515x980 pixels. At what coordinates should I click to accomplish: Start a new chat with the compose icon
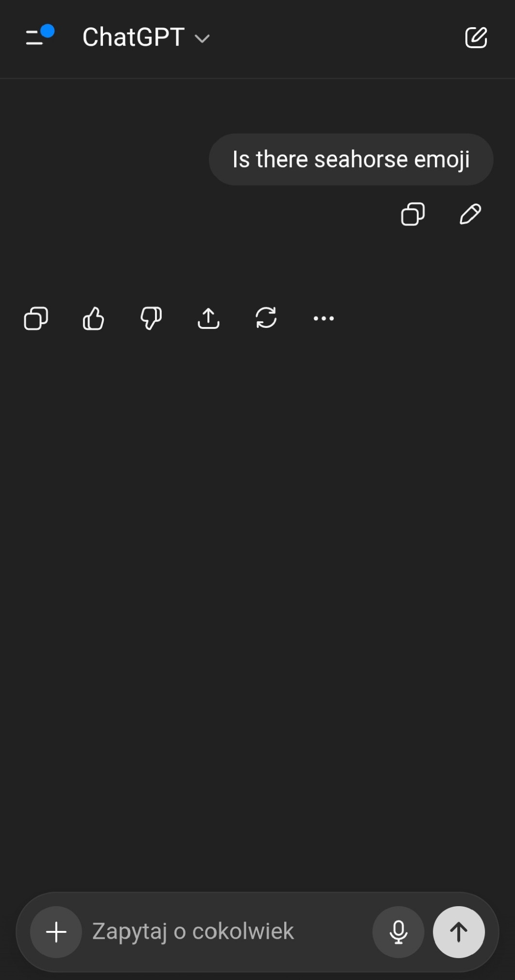click(476, 37)
